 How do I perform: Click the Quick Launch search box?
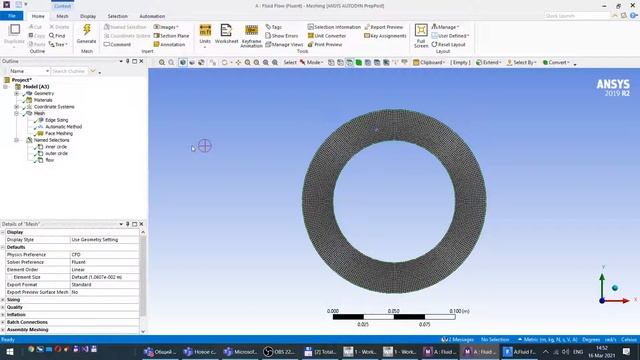click(x=577, y=16)
